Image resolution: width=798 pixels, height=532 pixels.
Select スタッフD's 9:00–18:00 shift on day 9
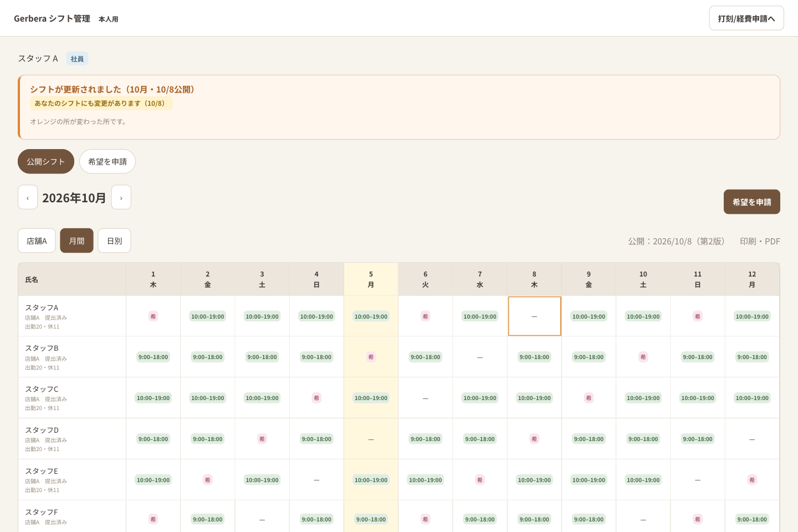pos(589,439)
